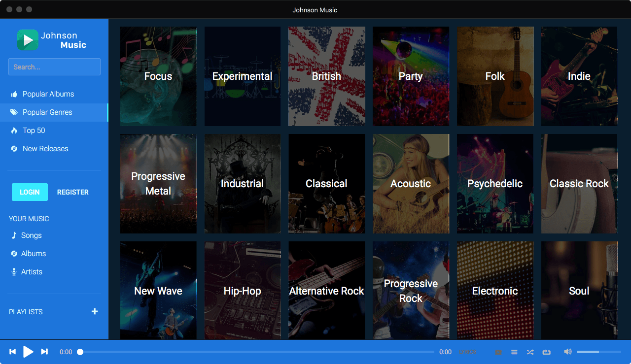Image resolution: width=631 pixels, height=364 pixels.
Task: Open the Classic Rock genre tile
Action: click(x=579, y=184)
